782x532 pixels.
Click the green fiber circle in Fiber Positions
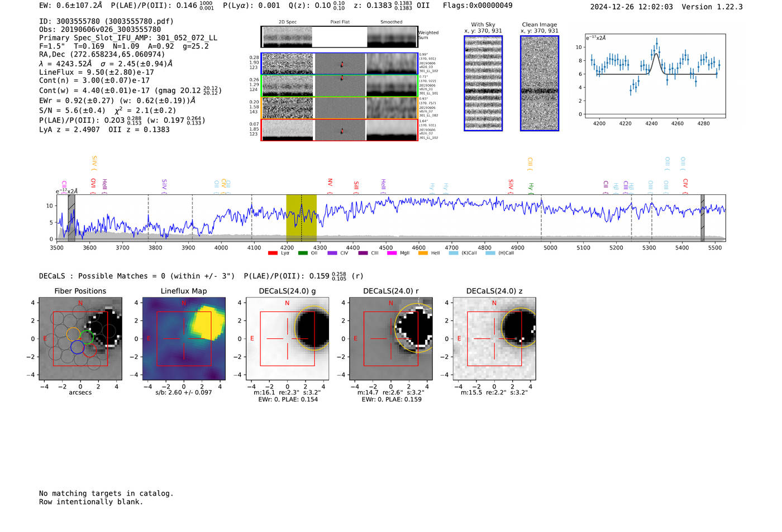87,337
